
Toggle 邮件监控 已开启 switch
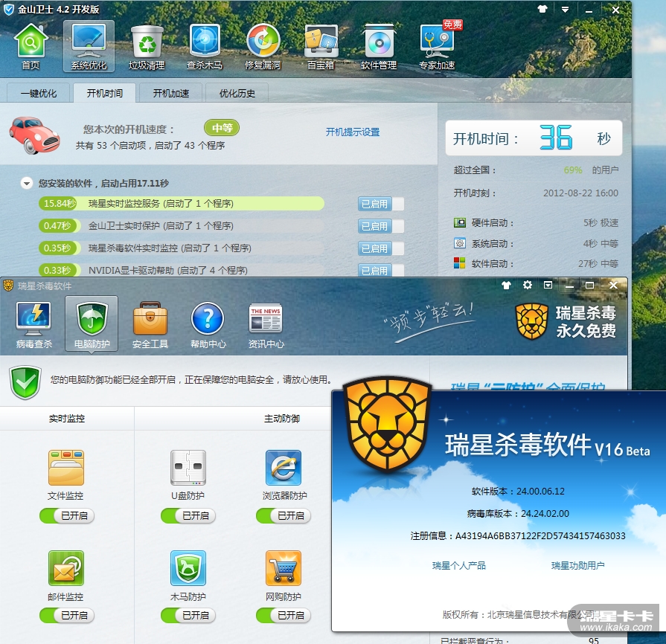(67, 615)
